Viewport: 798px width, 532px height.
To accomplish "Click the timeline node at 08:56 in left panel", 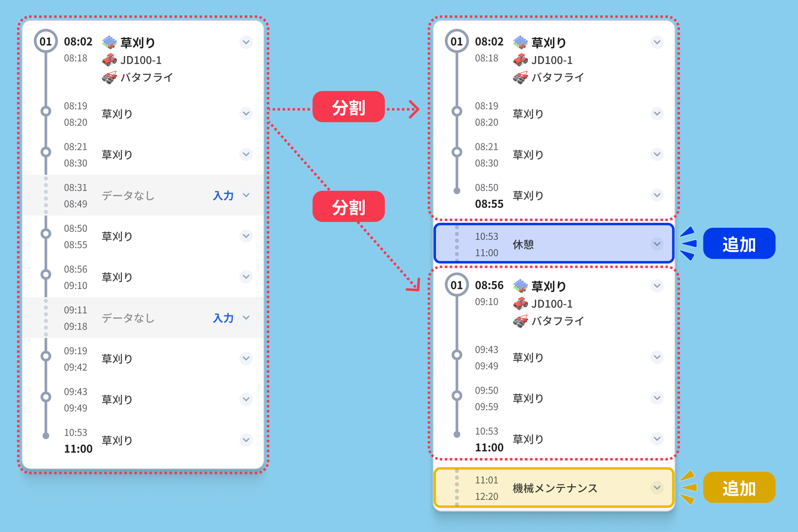I will click(46, 275).
